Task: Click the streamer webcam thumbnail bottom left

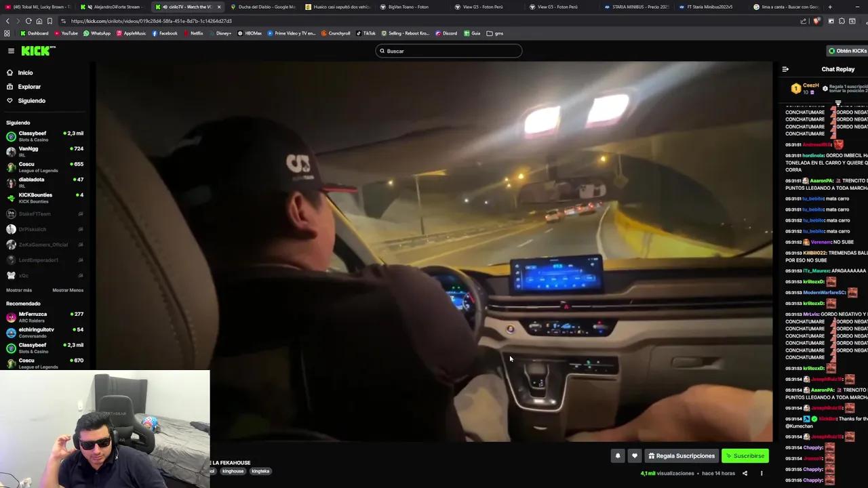Action: [x=105, y=427]
